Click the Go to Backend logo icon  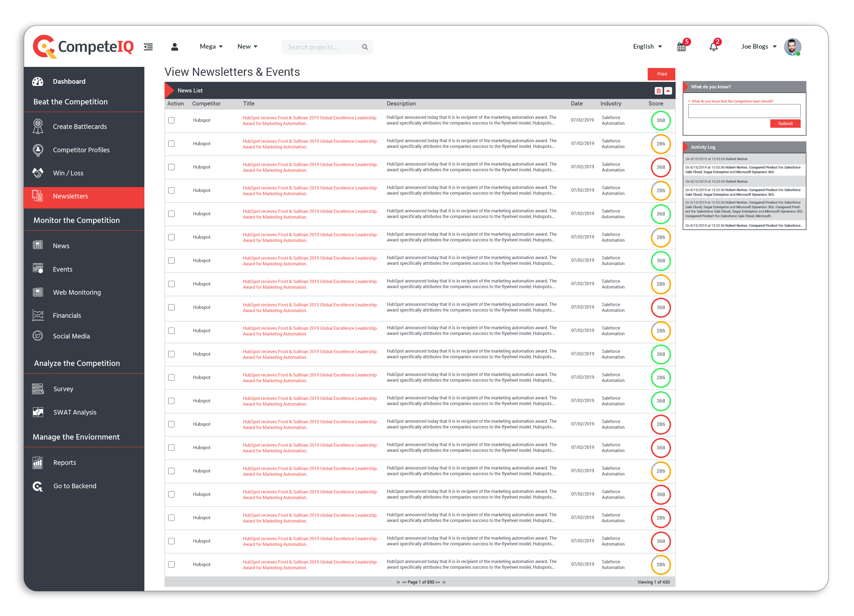[x=38, y=486]
